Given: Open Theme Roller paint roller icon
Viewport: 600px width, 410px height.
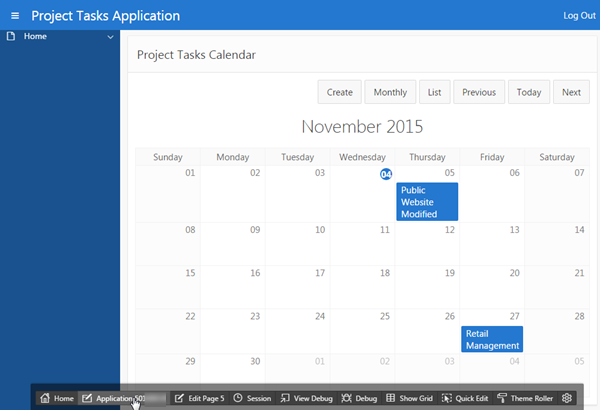Looking at the screenshot, I should [502, 398].
